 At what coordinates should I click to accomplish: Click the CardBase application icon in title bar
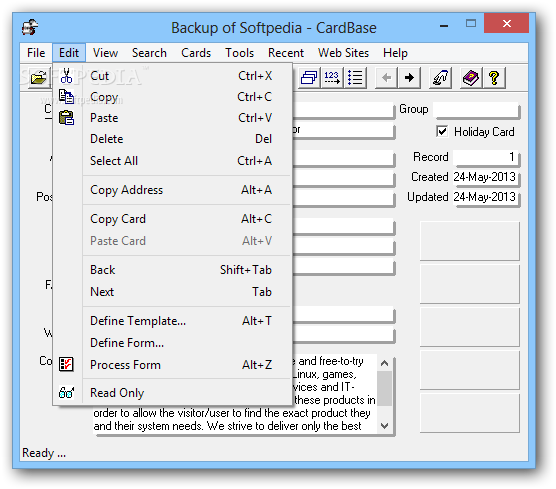click(30, 27)
